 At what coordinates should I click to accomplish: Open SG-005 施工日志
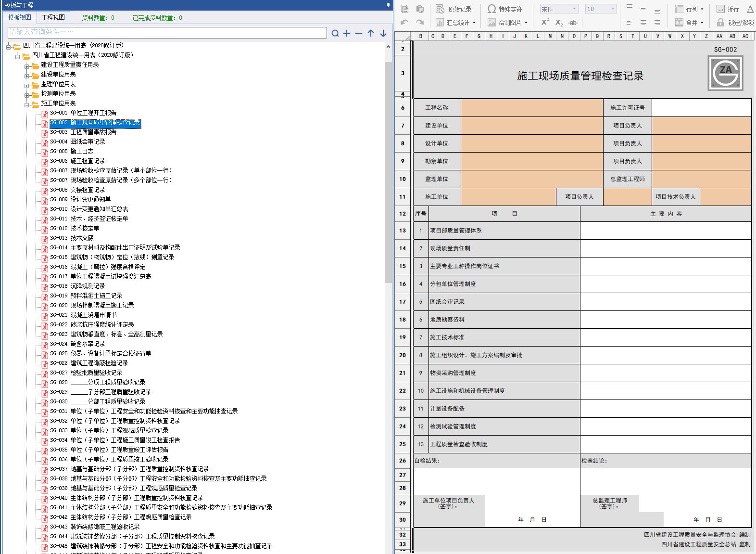tap(72, 151)
